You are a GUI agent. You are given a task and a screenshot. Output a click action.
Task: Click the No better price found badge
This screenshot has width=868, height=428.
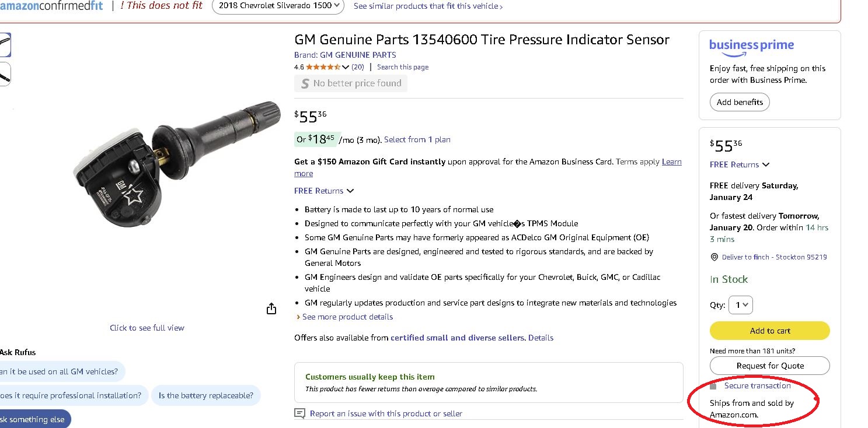(351, 83)
